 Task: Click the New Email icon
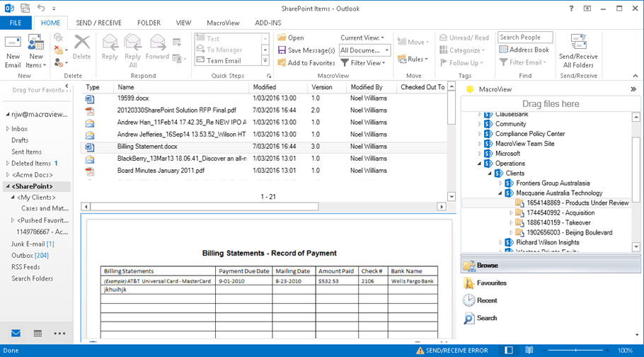click(13, 42)
